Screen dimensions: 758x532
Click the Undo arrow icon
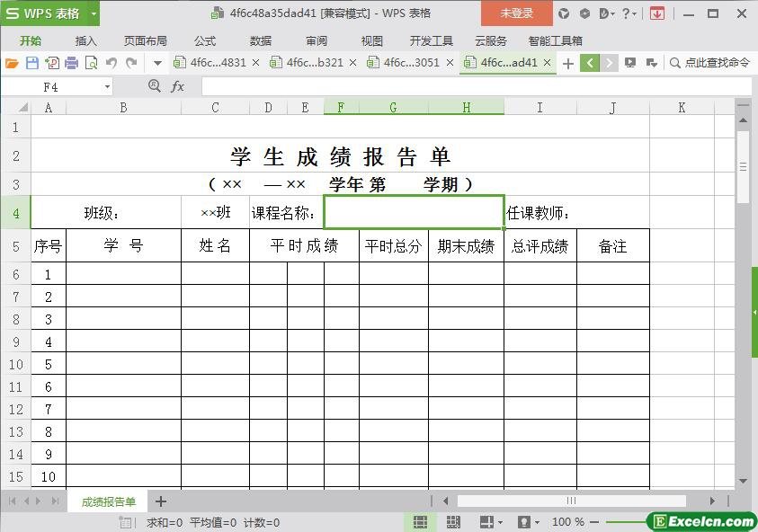tap(111, 63)
